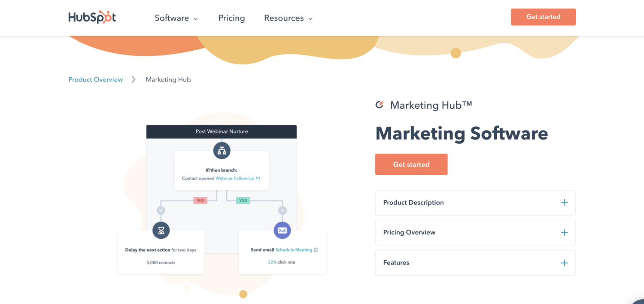Click the plus icon next to Features
Image resolution: width=644 pixels, height=304 pixels.
coord(564,263)
